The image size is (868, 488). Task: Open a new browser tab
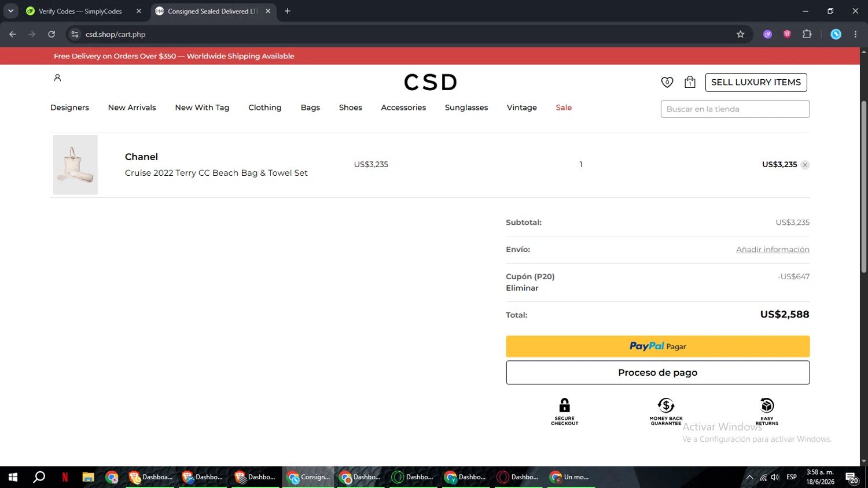[x=287, y=11]
